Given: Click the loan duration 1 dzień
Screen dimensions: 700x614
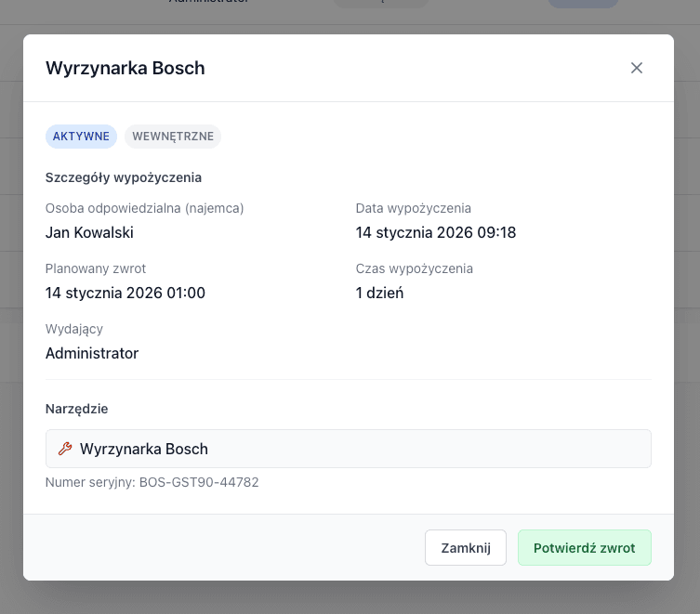Looking at the screenshot, I should point(379,293).
